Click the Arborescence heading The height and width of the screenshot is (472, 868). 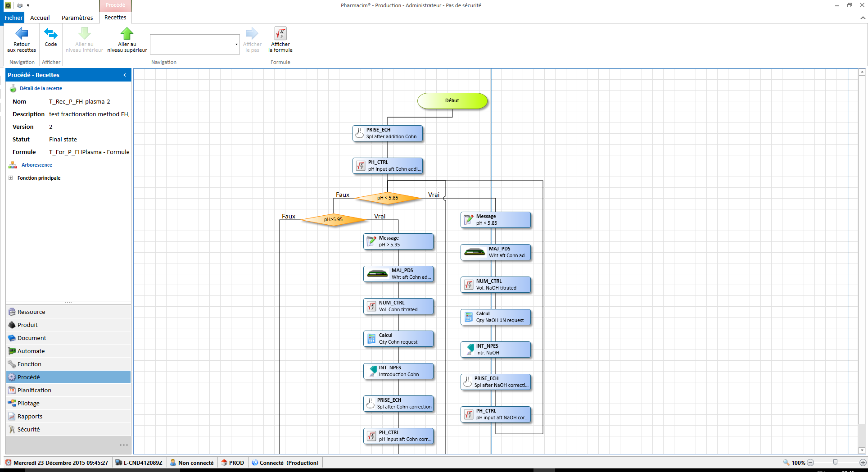(x=37, y=165)
